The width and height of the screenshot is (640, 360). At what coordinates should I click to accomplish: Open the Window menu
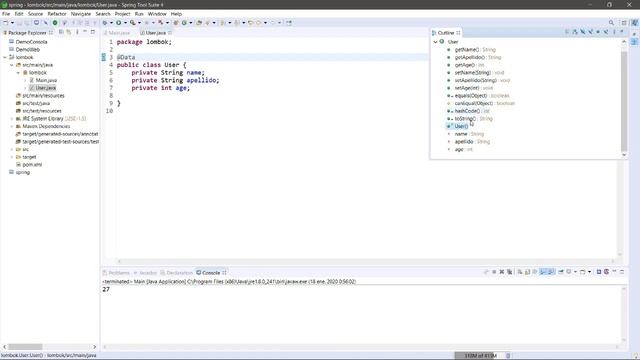pyautogui.click(x=157, y=14)
